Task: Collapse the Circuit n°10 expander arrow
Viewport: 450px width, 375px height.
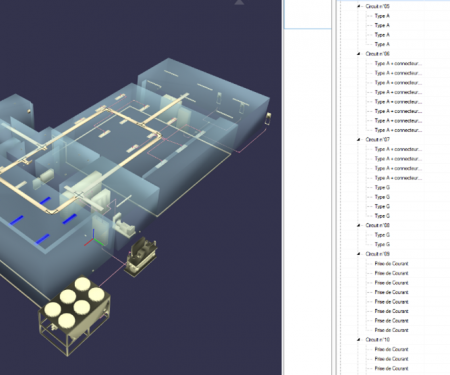Action: tap(359, 340)
